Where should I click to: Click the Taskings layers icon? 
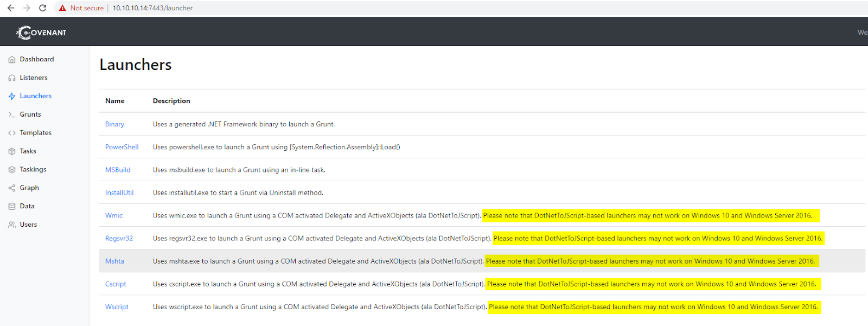(12, 170)
